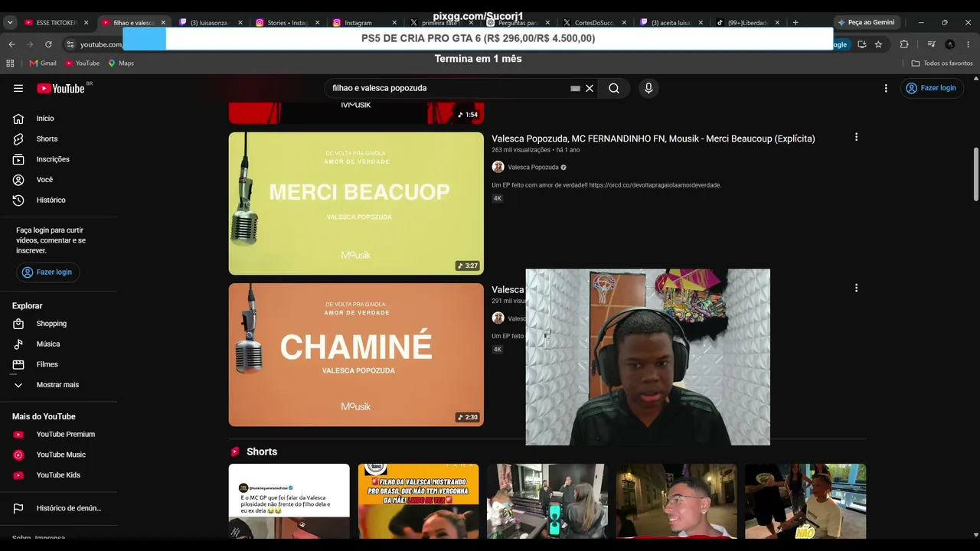Screen dimensions: 980x551
Task: Click Peça ao Gemini button
Action: (x=866, y=23)
